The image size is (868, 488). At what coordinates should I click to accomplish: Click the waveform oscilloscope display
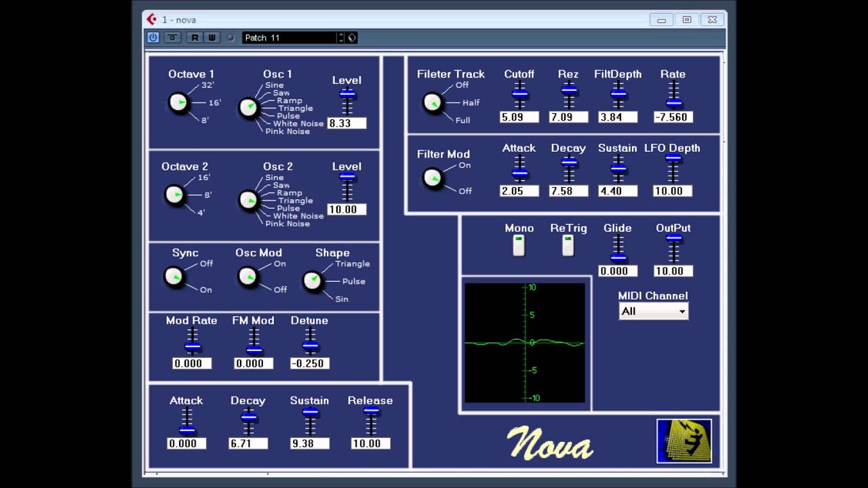(525, 343)
